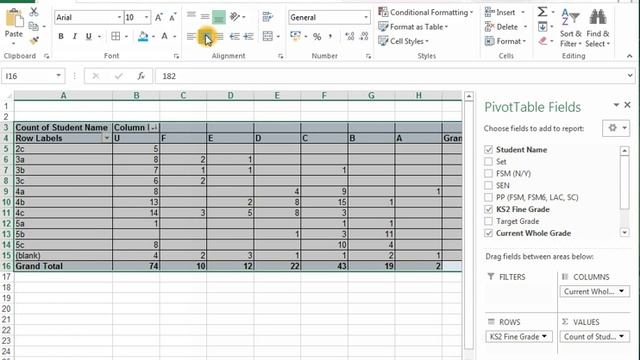Open the Fill Color bucket swatch
This screenshot has height=360, width=640.
click(143, 36)
